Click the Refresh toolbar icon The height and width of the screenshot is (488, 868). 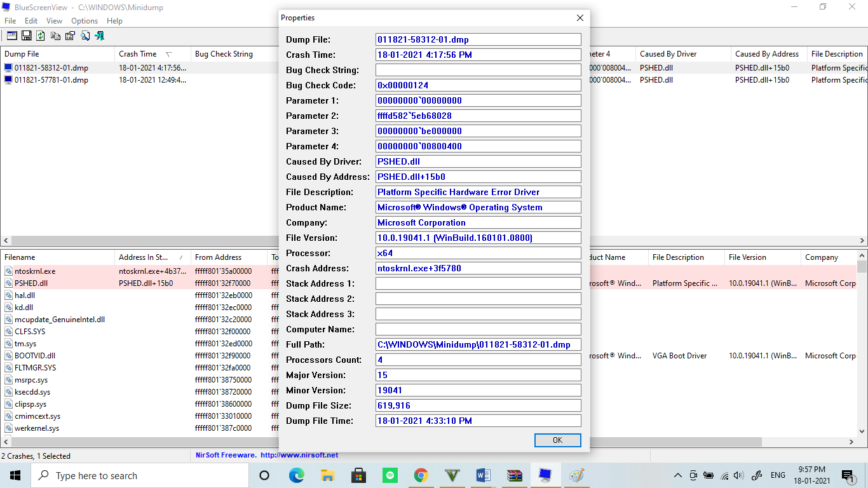41,36
